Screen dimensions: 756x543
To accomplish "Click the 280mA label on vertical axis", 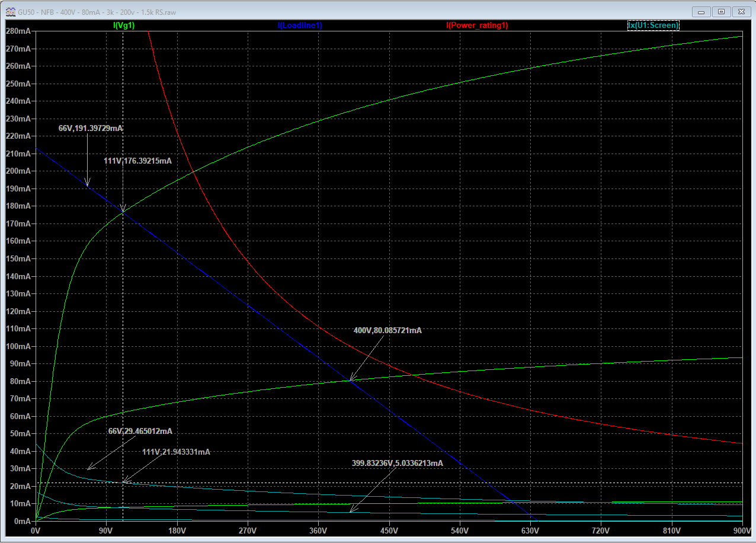I will (x=18, y=31).
